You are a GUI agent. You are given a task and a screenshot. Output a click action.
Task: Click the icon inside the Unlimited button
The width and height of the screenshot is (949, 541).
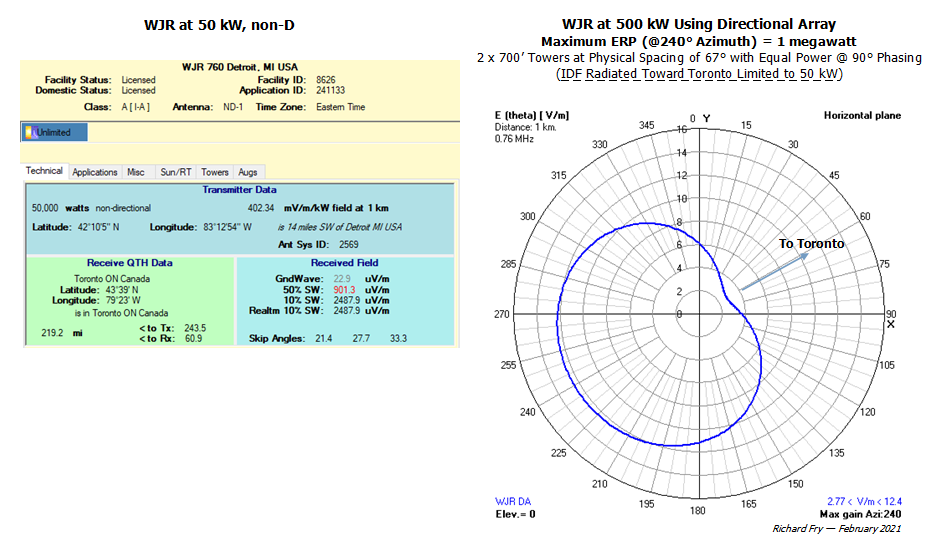pyautogui.click(x=30, y=132)
